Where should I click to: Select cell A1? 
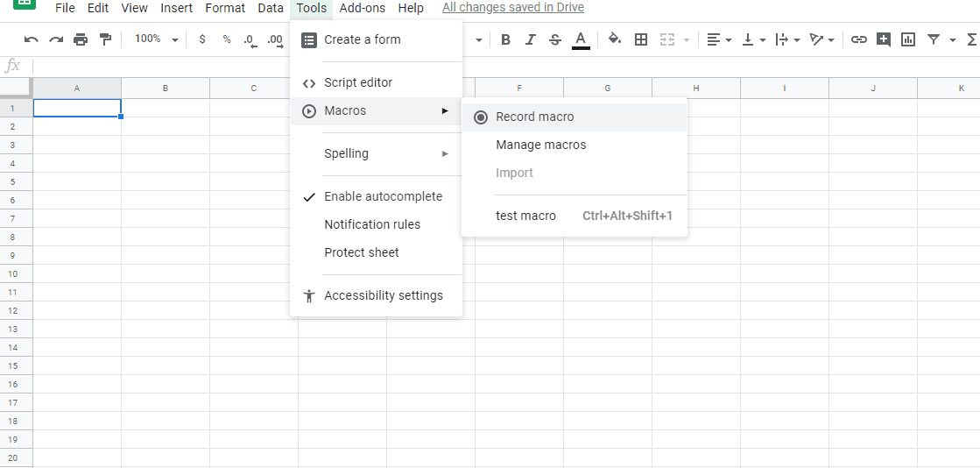pos(77,109)
